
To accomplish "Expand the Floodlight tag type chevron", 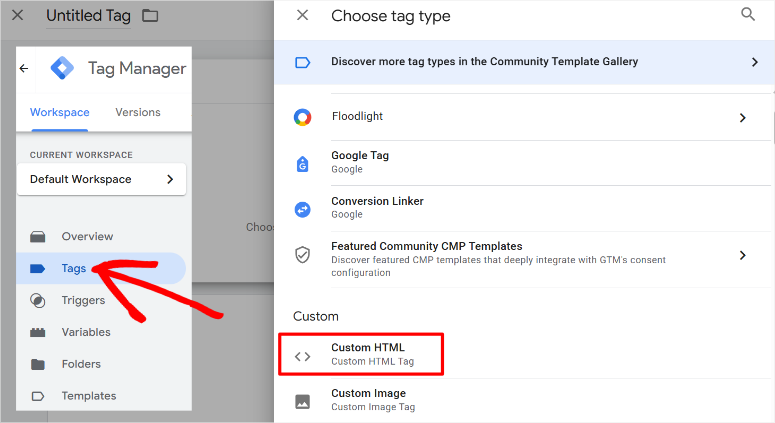I will pos(742,117).
